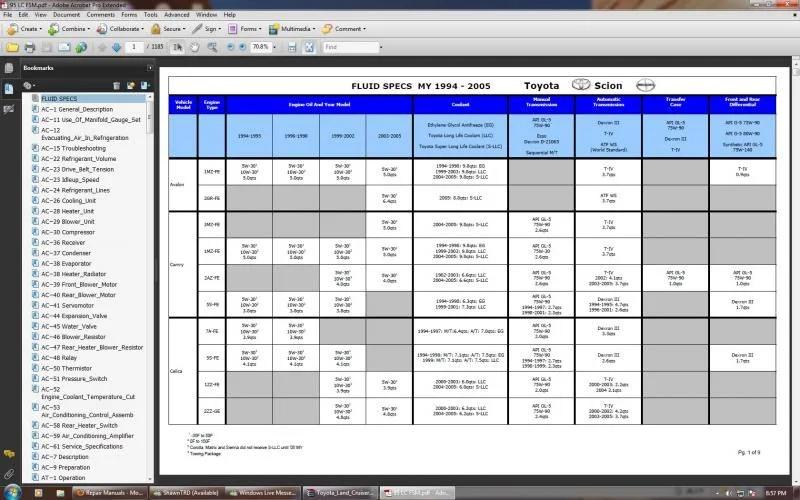Open the Sign dropdown
This screenshot has height=500, width=800.
click(207, 29)
